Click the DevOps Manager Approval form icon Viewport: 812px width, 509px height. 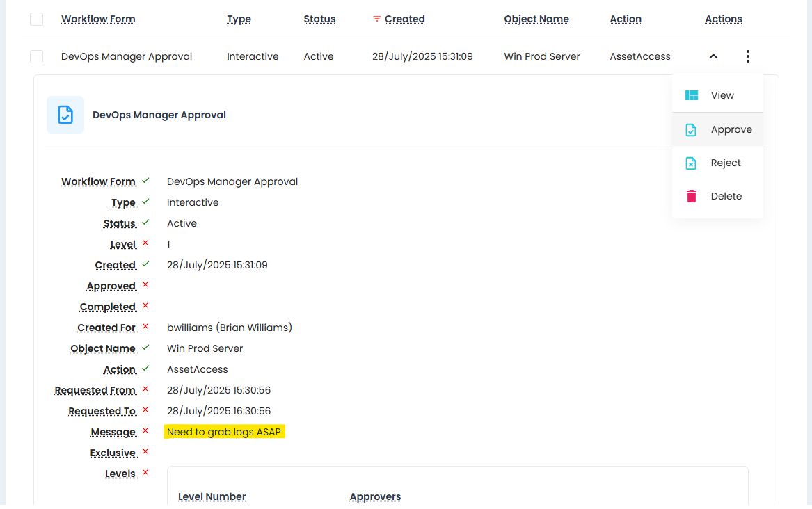click(x=65, y=115)
